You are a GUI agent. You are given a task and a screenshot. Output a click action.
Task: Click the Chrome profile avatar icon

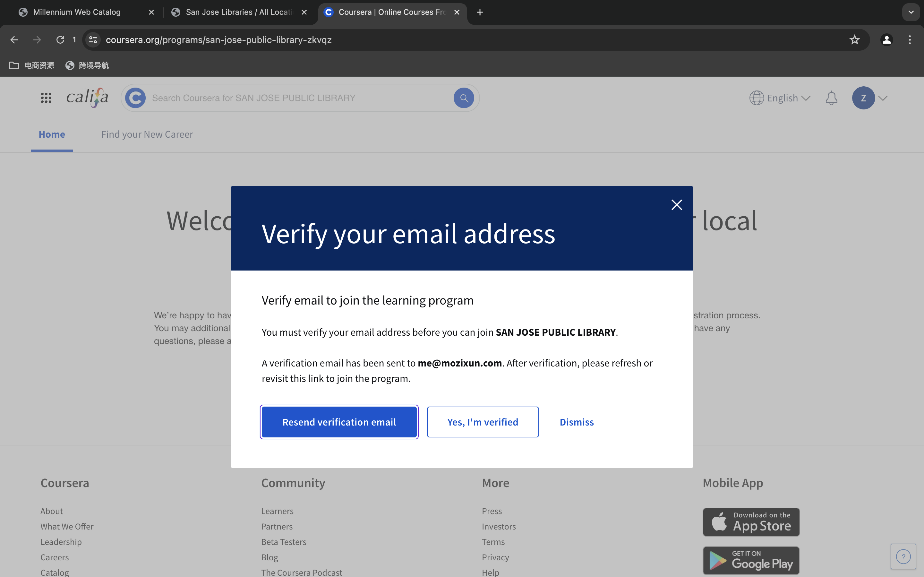(886, 40)
